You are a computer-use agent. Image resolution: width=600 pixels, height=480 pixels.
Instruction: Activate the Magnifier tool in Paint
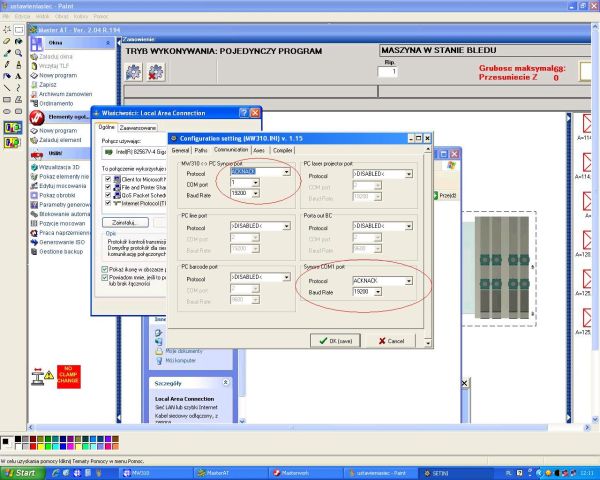coord(18,53)
